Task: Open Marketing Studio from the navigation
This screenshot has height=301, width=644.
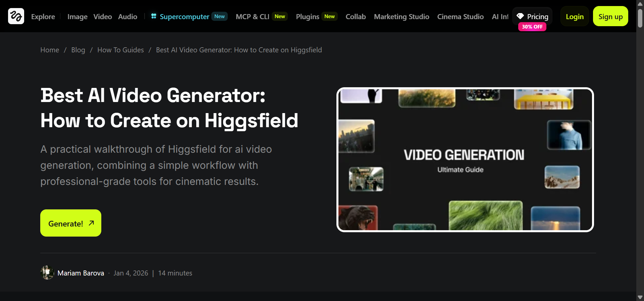Action: coord(401,16)
